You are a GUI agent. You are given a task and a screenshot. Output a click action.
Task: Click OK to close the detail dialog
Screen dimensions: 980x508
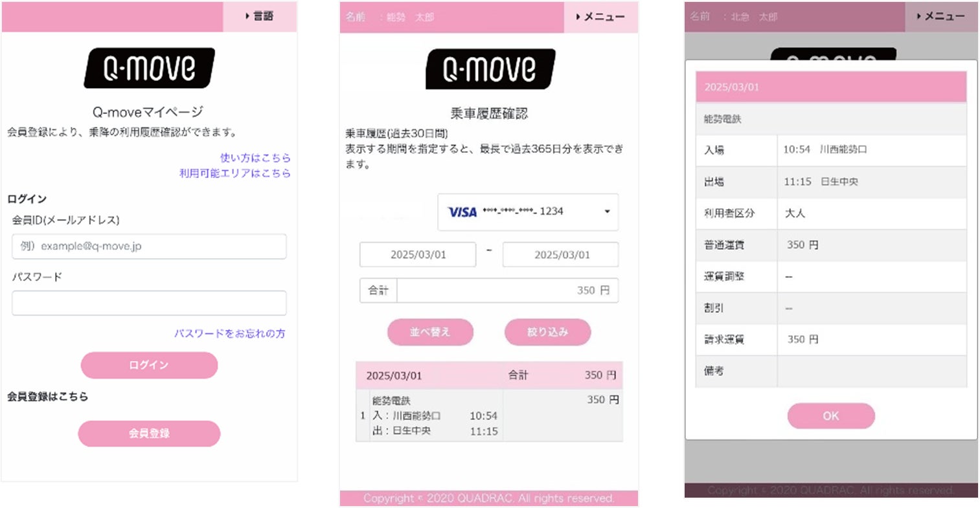[831, 416]
